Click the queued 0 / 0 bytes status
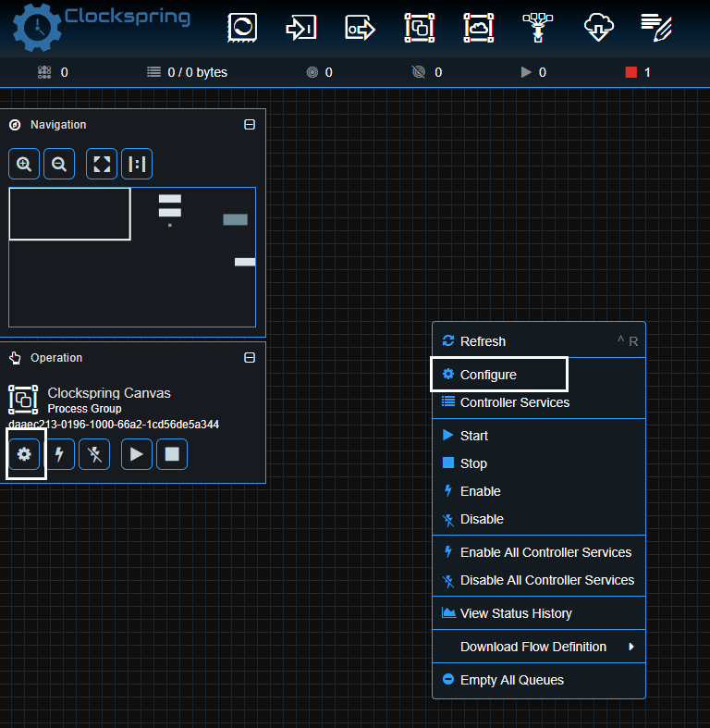This screenshot has height=728, width=710. 187,72
